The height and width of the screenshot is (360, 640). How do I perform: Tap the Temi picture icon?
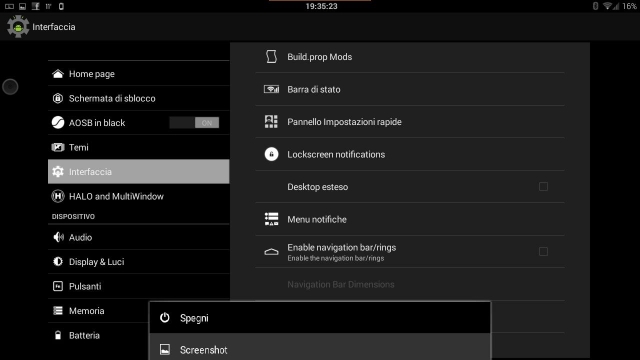[x=58, y=147]
